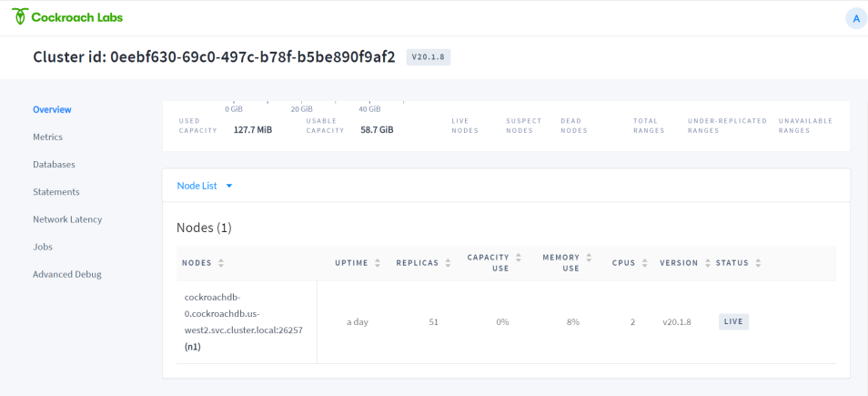Click the 'Nodes (1)' heading
The width and height of the screenshot is (868, 396).
204,228
